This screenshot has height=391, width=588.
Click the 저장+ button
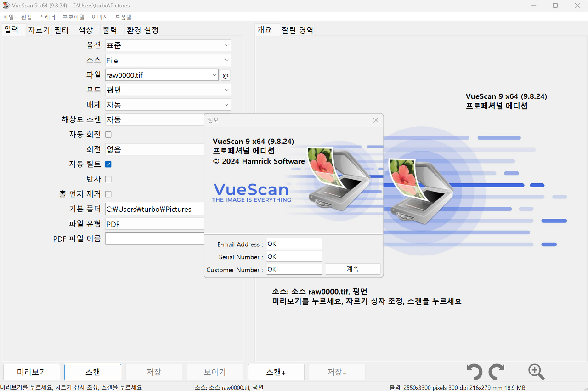(337, 372)
